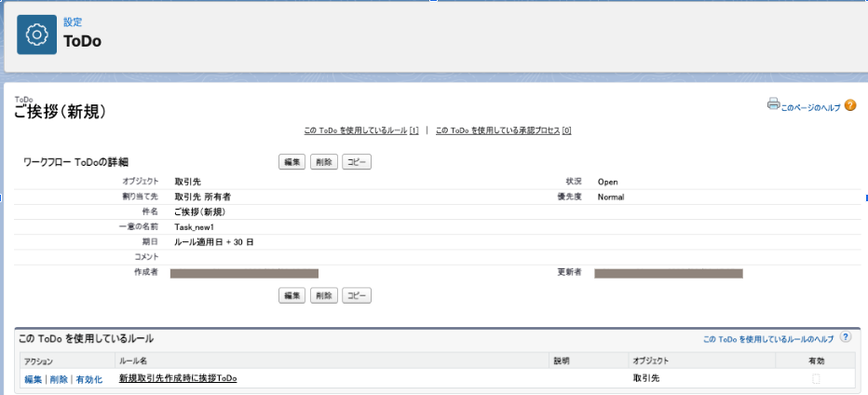
Task: Click 削除 link in rule row
Action: pyautogui.click(x=59, y=379)
